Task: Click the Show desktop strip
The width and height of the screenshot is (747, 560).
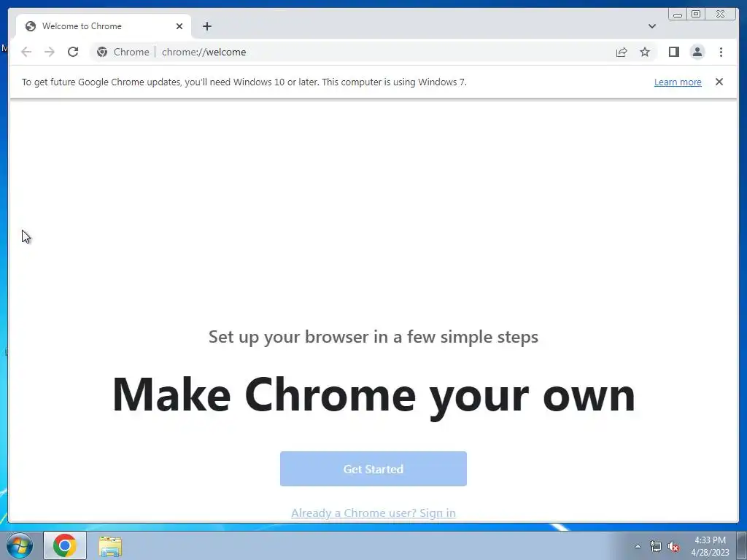Action: (742, 545)
